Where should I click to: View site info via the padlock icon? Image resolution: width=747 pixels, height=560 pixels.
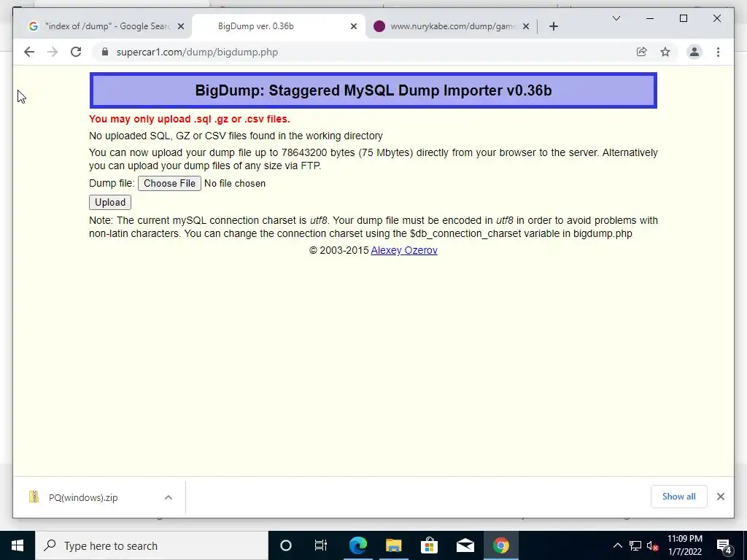pos(105,52)
